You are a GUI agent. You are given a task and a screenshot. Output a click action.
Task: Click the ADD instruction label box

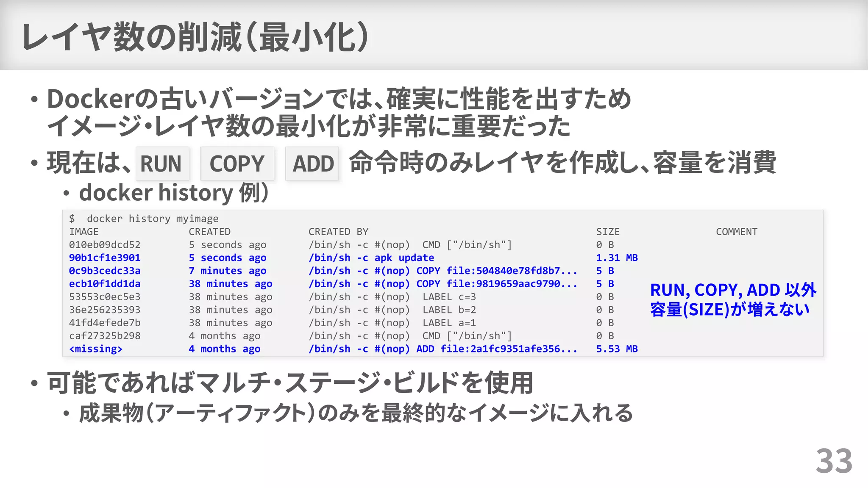[x=312, y=164]
